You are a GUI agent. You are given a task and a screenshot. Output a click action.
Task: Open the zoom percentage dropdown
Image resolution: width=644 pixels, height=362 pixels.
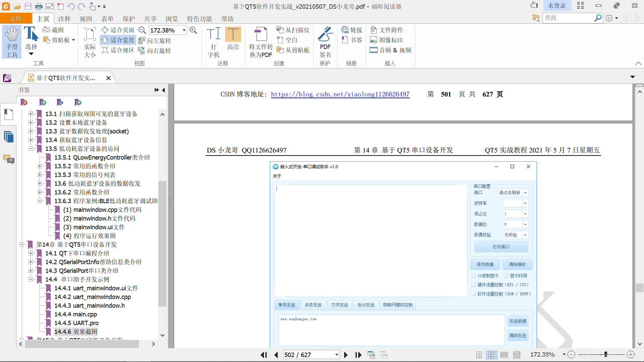(x=184, y=30)
